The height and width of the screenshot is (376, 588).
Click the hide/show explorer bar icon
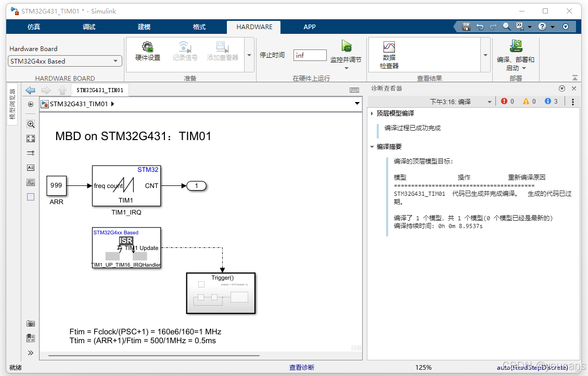click(31, 104)
